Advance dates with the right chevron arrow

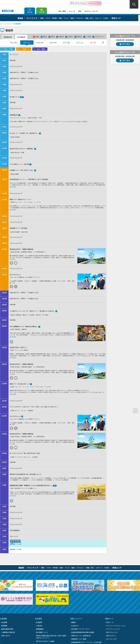click(103, 43)
